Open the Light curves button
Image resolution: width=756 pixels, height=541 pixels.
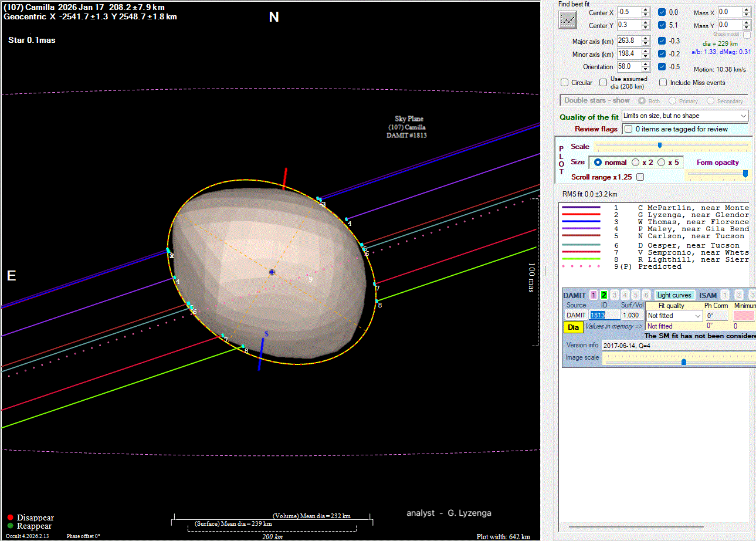(674, 295)
